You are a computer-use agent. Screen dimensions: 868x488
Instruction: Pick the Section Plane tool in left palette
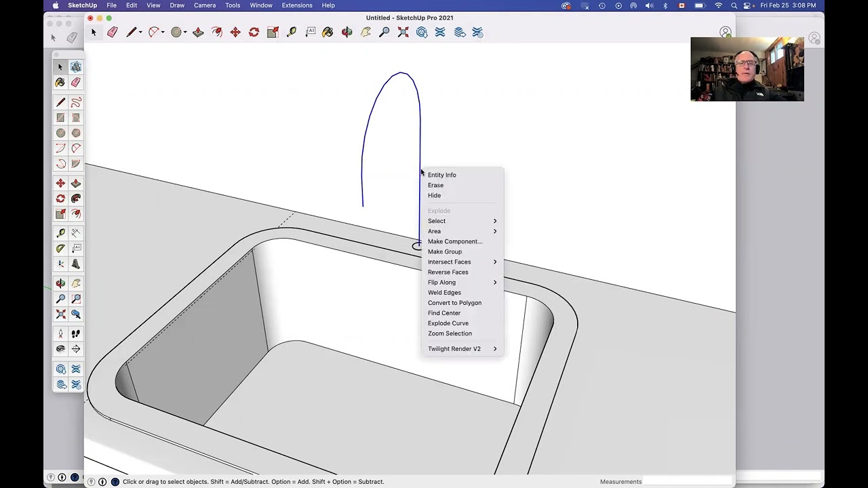(76, 349)
